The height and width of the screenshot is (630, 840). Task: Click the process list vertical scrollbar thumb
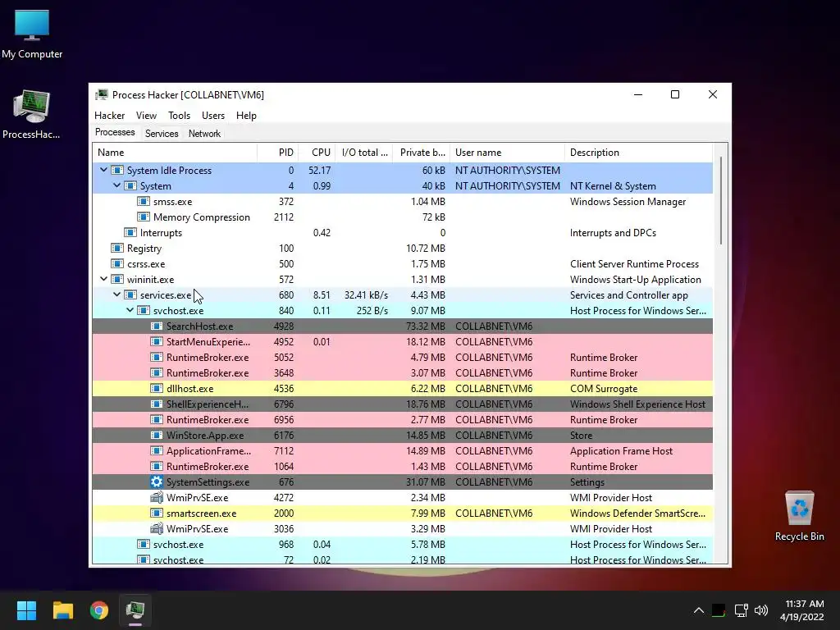tap(721, 201)
